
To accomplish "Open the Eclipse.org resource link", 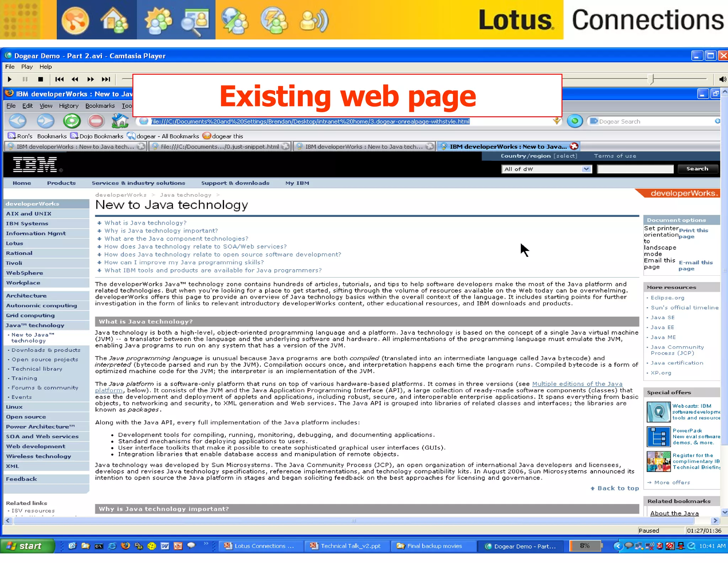I will pyautogui.click(x=667, y=298).
